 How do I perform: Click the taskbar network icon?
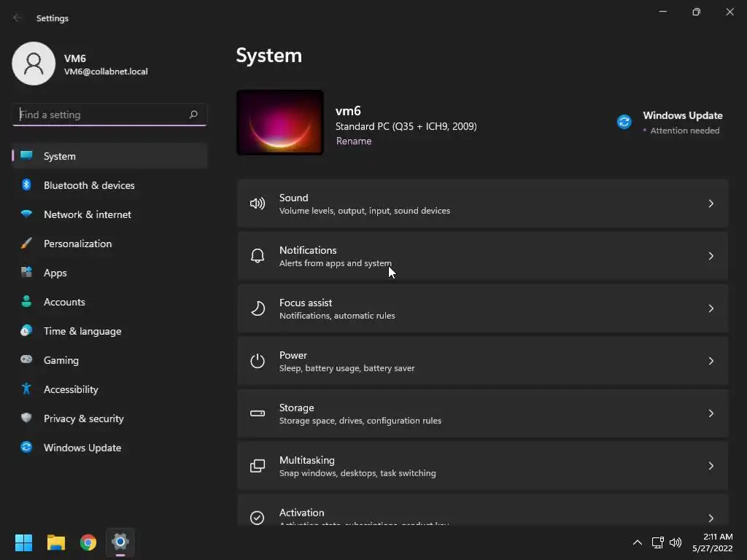[x=657, y=542]
